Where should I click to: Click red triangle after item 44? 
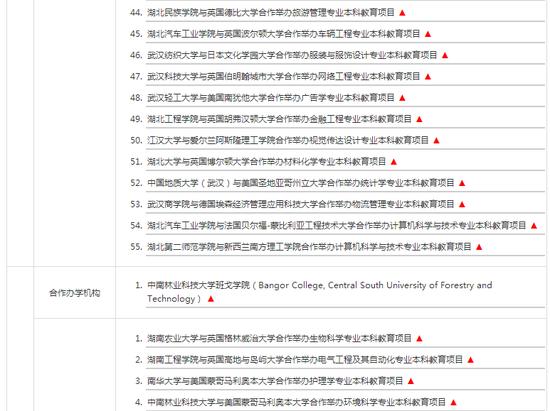click(x=402, y=13)
